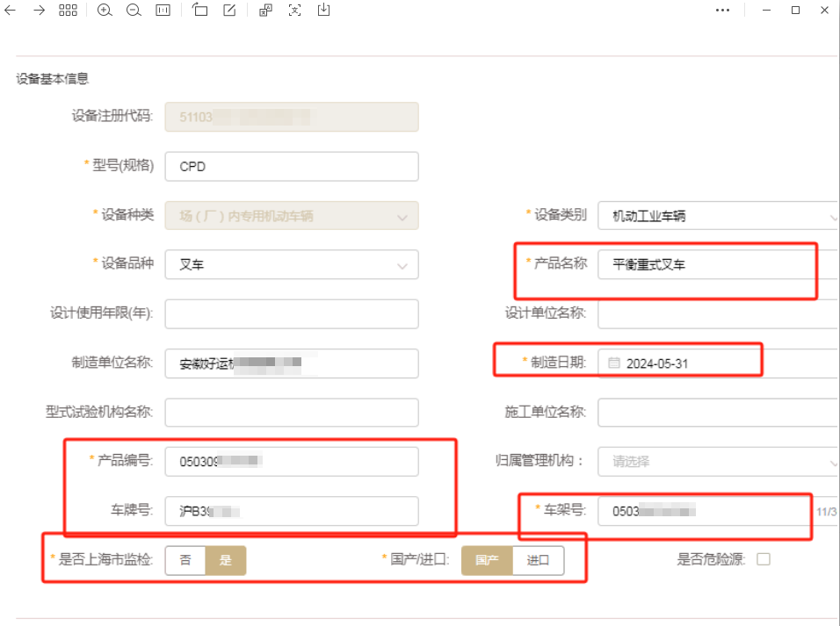The image size is (840, 626).
Task: Click the 1:1 actual size icon
Action: (x=163, y=11)
